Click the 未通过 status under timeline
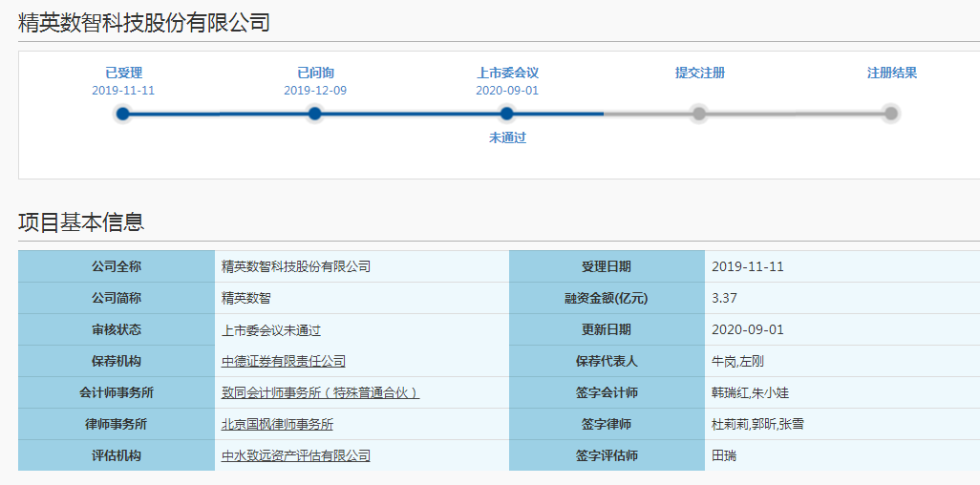The width and height of the screenshot is (980, 485). click(x=507, y=138)
